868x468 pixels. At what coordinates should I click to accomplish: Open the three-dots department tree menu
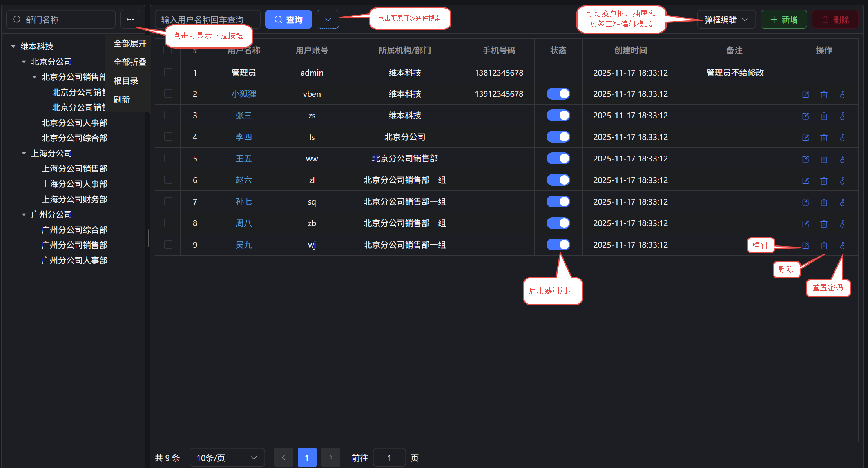point(130,19)
